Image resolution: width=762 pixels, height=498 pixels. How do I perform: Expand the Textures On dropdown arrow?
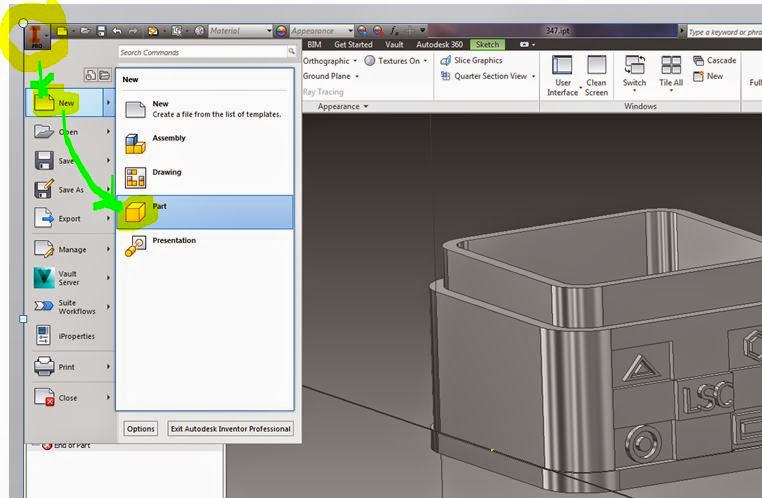pyautogui.click(x=425, y=61)
